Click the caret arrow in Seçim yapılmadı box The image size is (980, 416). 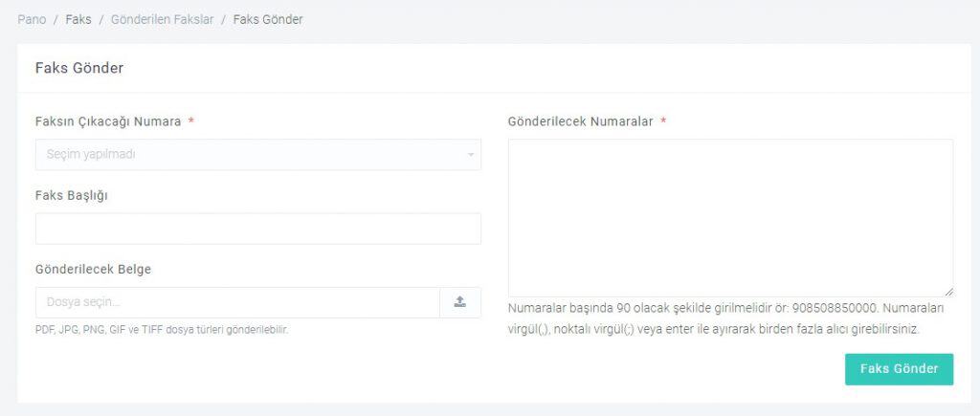pos(471,155)
